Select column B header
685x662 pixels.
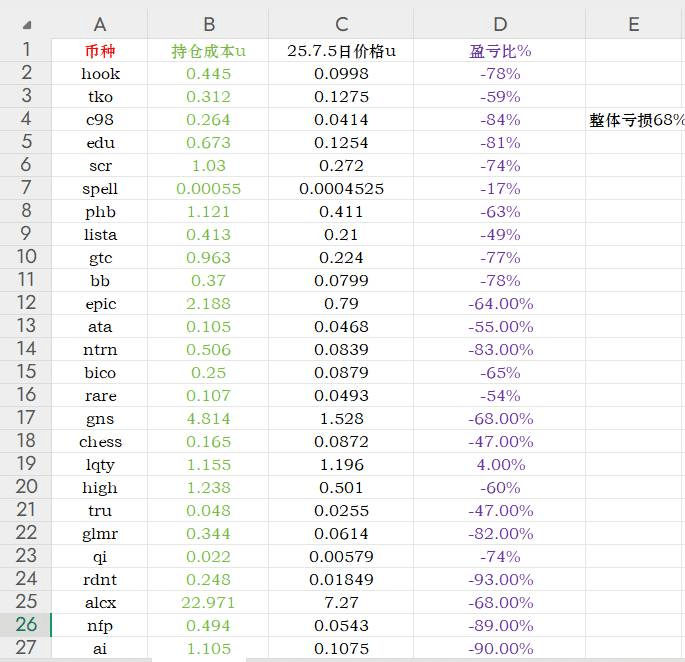tap(208, 24)
